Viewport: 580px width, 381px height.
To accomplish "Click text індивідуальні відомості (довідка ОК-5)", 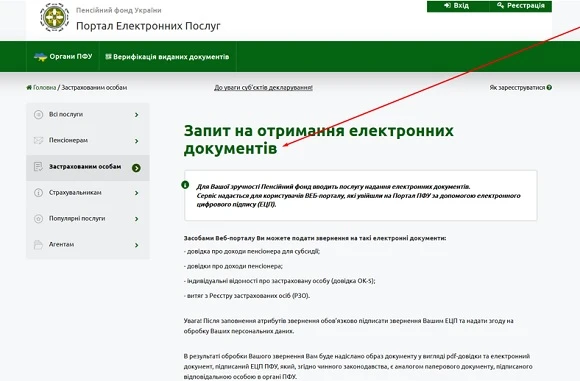I will (x=280, y=281).
